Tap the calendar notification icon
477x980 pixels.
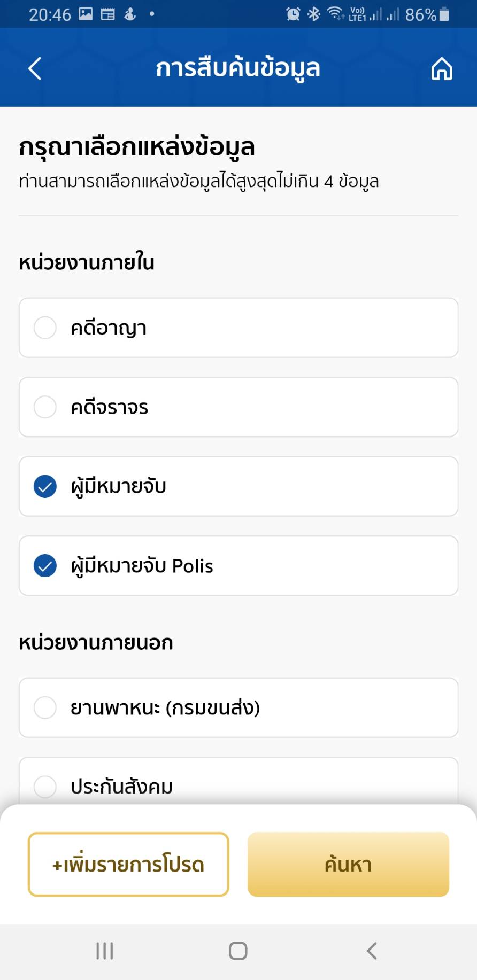tap(107, 14)
